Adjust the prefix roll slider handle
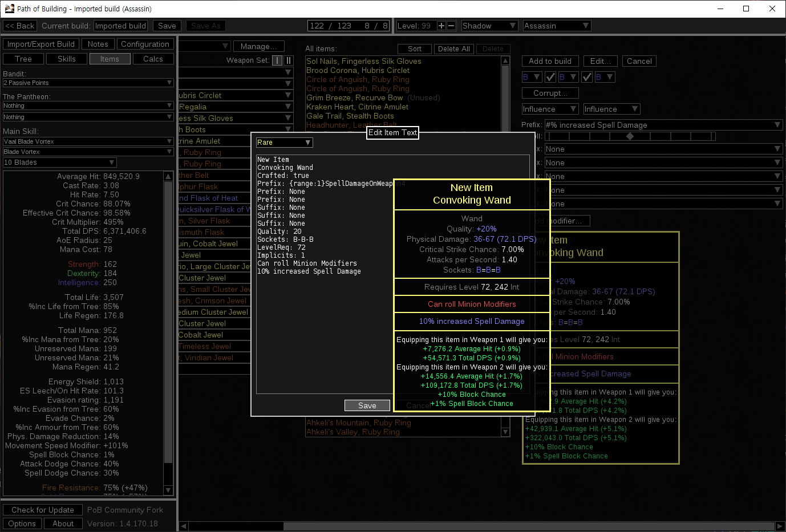Screen dimensions: 786x532 click(x=630, y=136)
